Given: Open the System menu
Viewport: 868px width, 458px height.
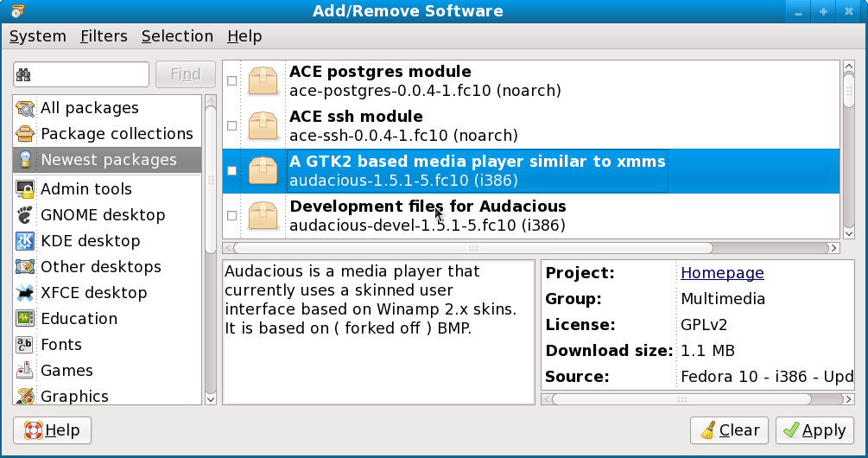Looking at the screenshot, I should point(38,36).
